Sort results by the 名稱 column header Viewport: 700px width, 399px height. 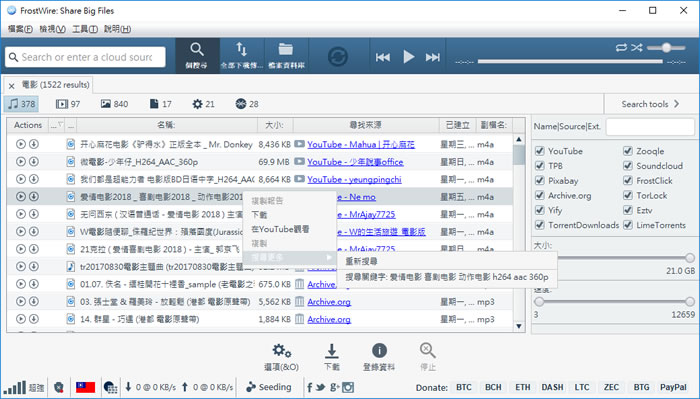coord(167,125)
